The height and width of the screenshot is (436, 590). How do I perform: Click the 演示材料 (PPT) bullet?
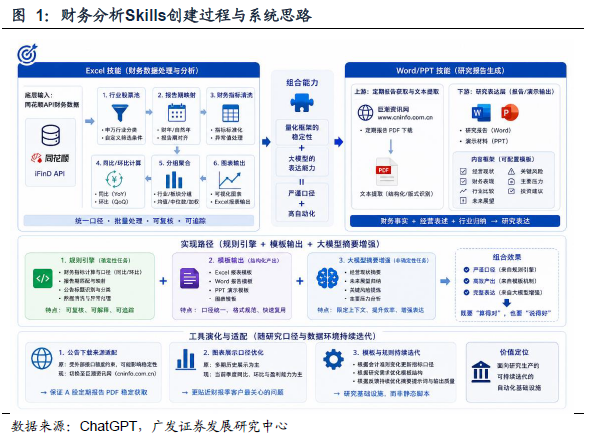point(484,141)
